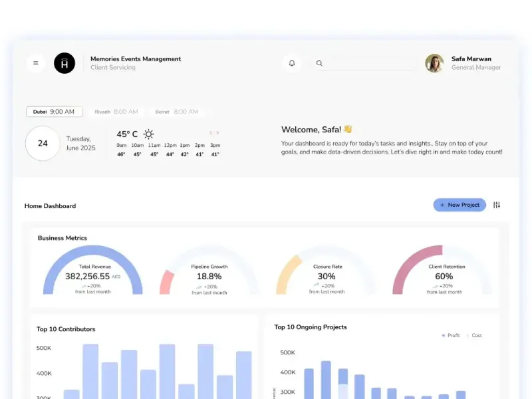Click the 18.8% pipeline growth value
This screenshot has height=399, width=532.
[209, 277]
